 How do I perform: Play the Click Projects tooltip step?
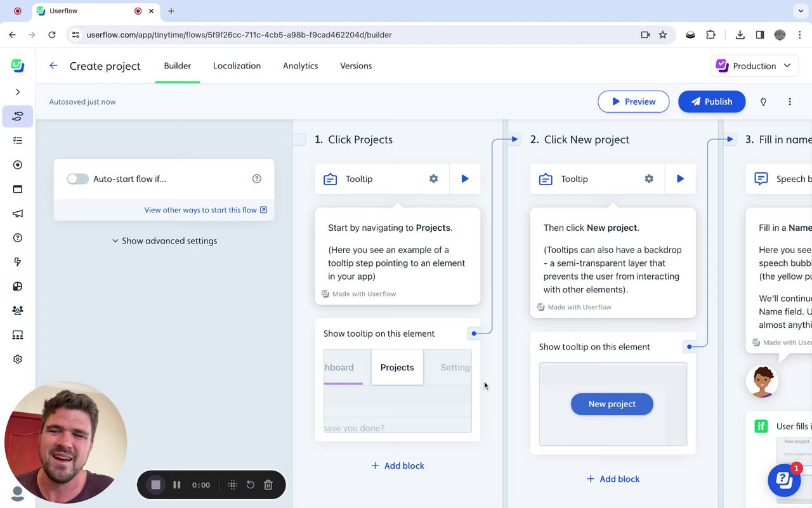(x=465, y=179)
